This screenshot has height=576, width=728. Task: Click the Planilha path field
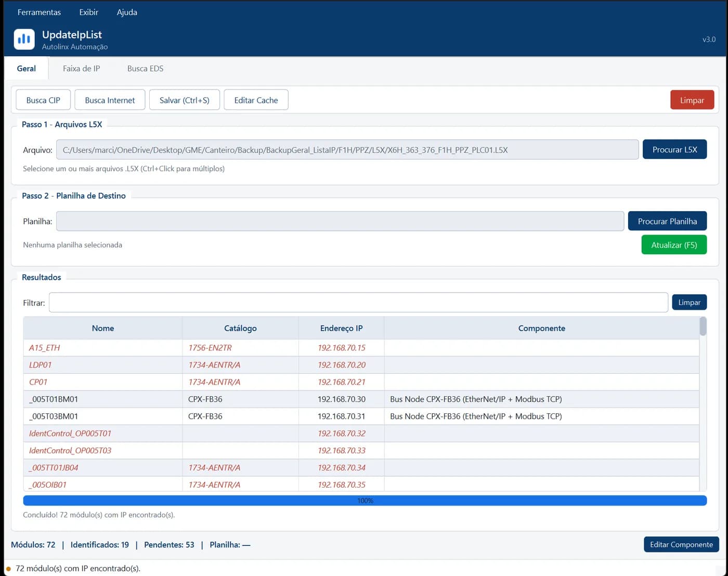coord(340,221)
